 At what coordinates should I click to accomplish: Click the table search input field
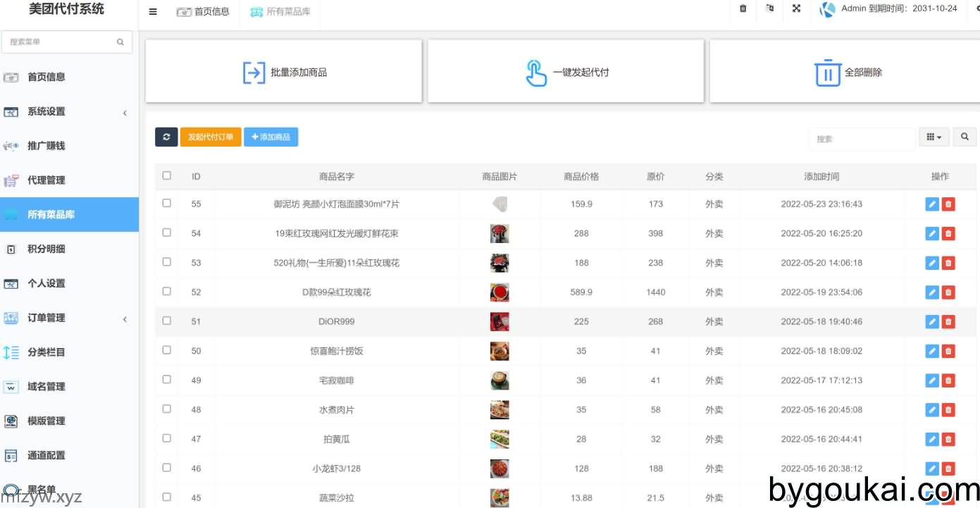(x=862, y=139)
